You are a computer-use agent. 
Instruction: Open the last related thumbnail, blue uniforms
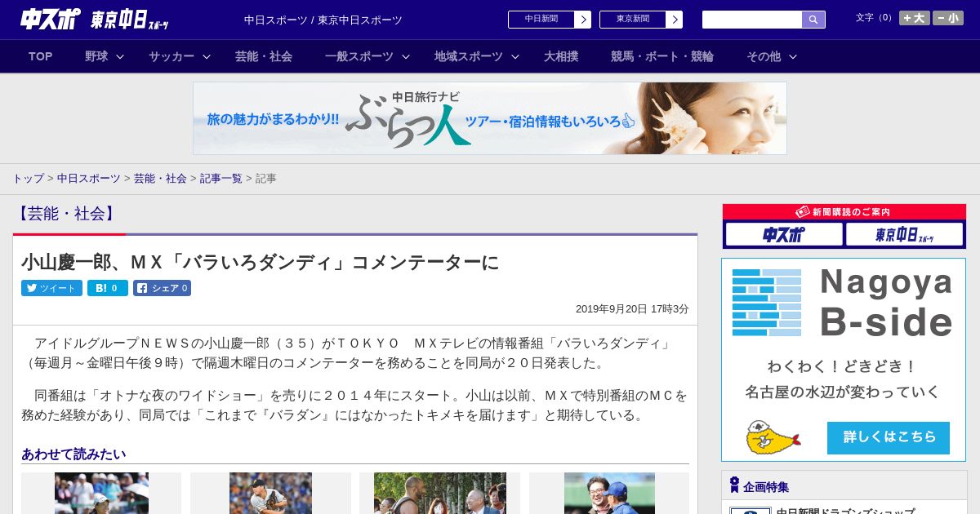609,493
